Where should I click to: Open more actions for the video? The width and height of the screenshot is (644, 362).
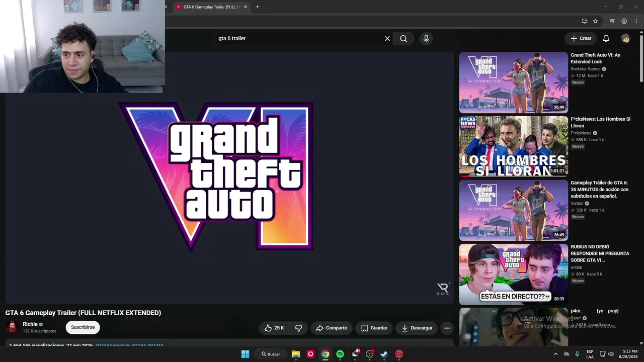coord(447,328)
